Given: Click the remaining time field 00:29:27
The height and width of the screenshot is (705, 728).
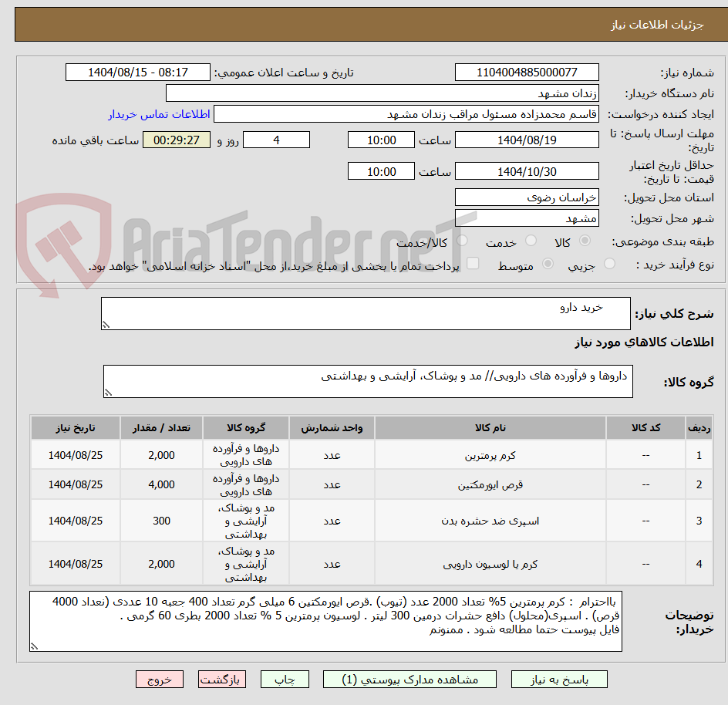Looking at the screenshot, I should [x=177, y=140].
